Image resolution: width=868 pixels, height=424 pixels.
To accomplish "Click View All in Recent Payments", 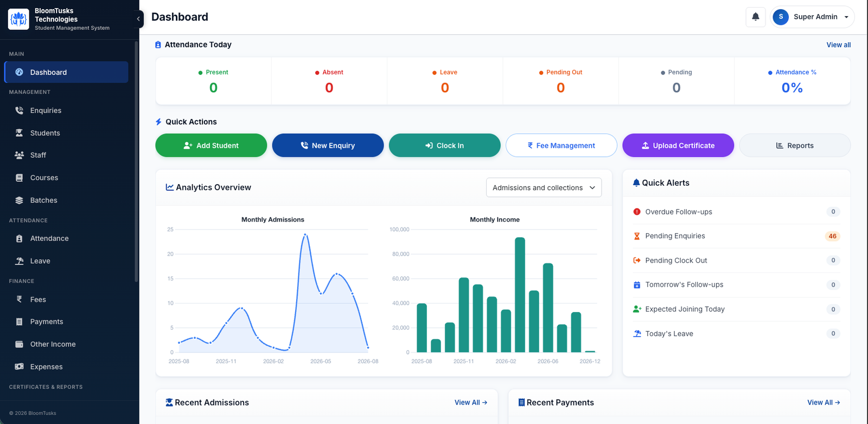I will click(x=824, y=403).
